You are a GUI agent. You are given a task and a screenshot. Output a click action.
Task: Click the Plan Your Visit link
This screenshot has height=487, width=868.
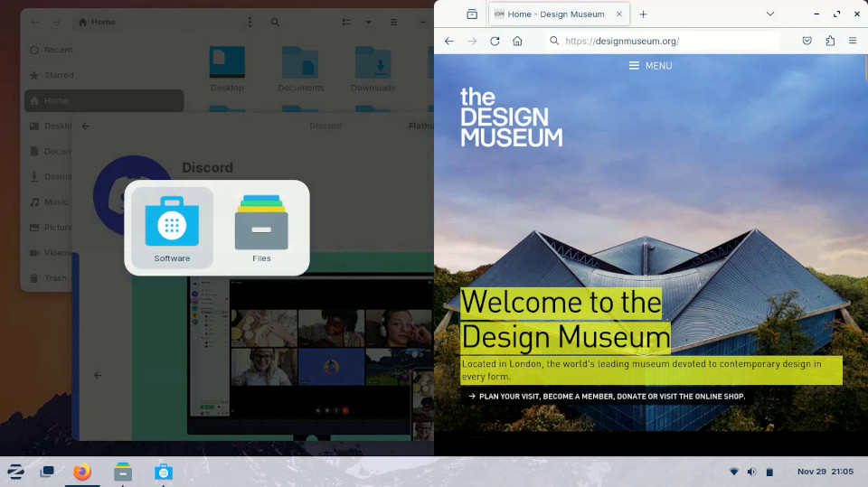tap(606, 396)
